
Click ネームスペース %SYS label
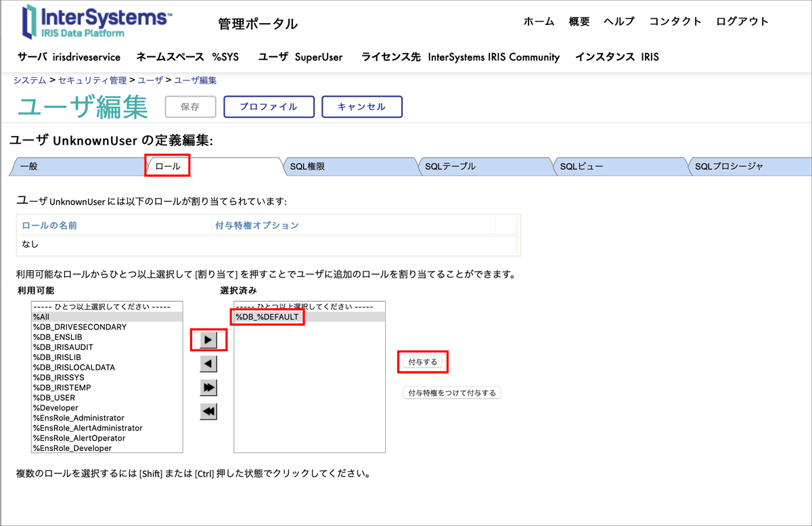pos(187,57)
